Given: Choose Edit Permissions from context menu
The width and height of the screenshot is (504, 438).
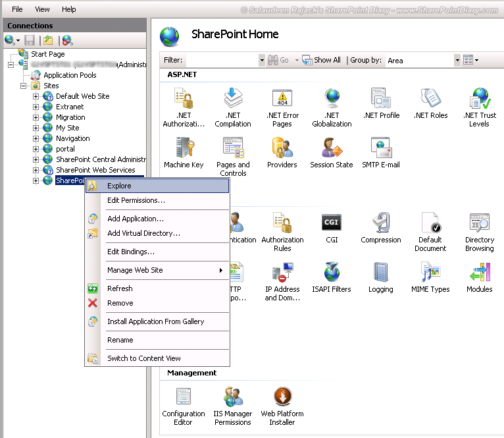Looking at the screenshot, I should [x=157, y=200].
